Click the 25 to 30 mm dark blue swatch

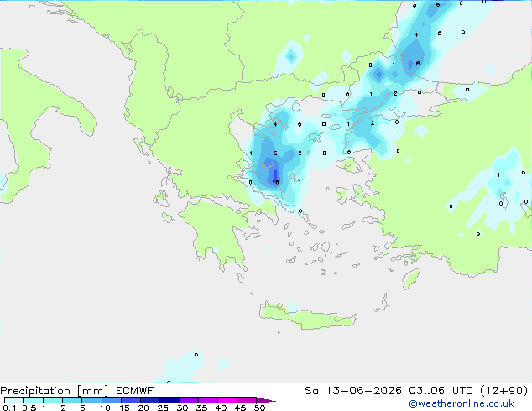pyautogui.click(x=170, y=400)
